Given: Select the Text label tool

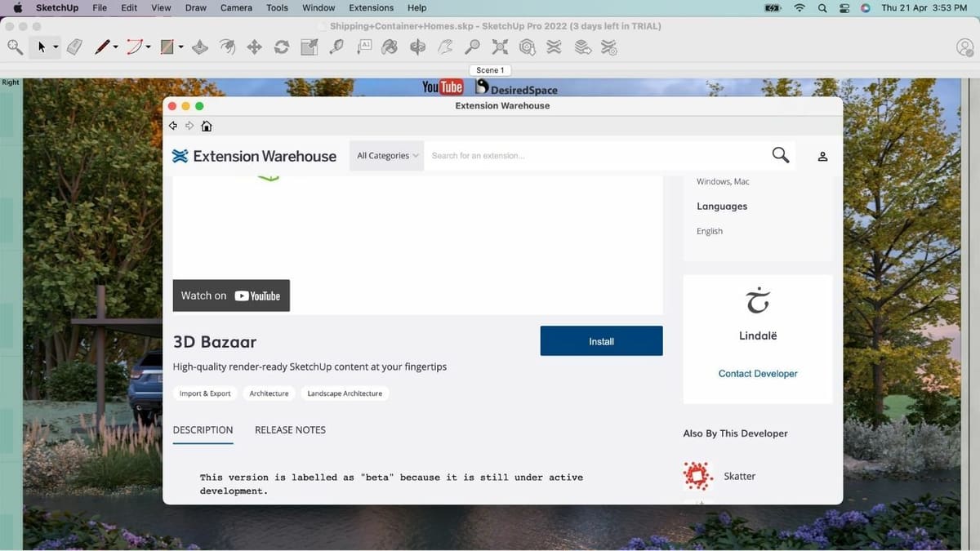Looking at the screenshot, I should click(x=364, y=47).
